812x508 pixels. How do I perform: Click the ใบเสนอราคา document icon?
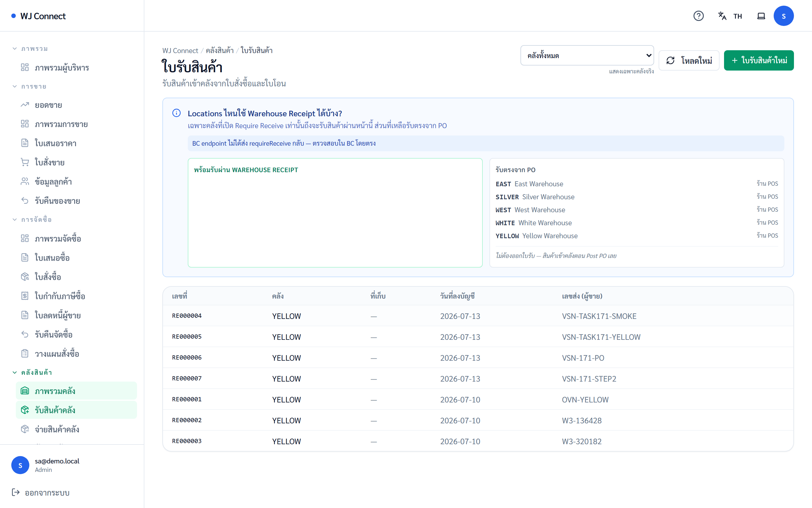click(25, 143)
